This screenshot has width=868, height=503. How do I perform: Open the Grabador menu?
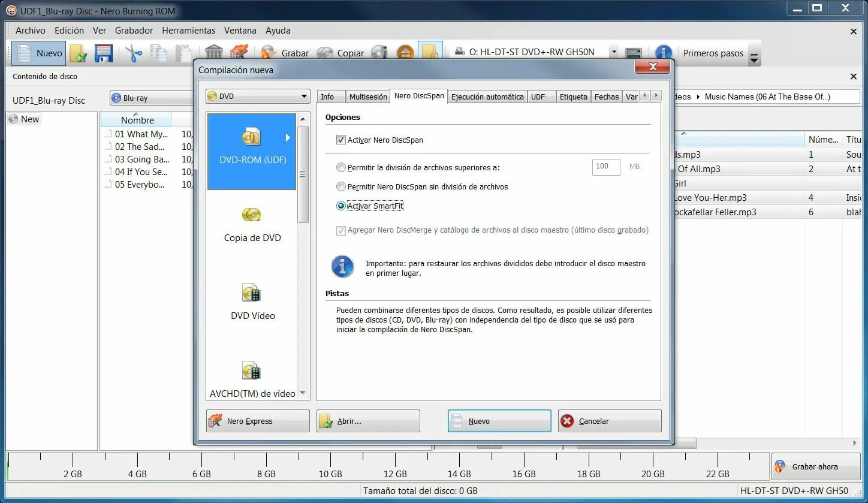coord(134,30)
